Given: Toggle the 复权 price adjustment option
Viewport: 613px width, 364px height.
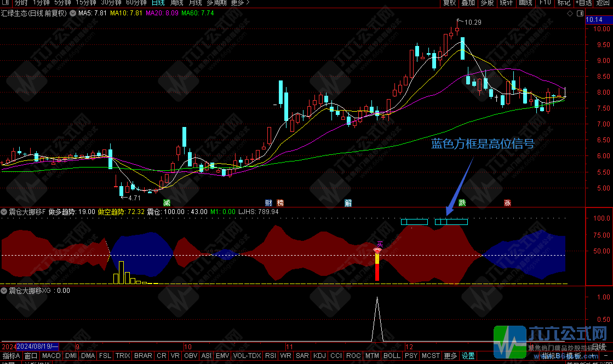Looking at the screenshot, I should [449, 3].
